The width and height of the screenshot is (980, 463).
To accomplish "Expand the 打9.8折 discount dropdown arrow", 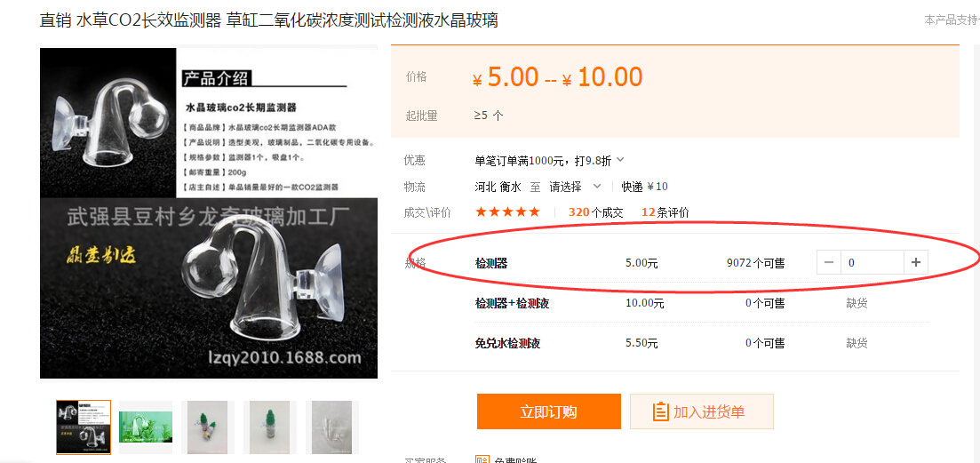I will 620,160.
